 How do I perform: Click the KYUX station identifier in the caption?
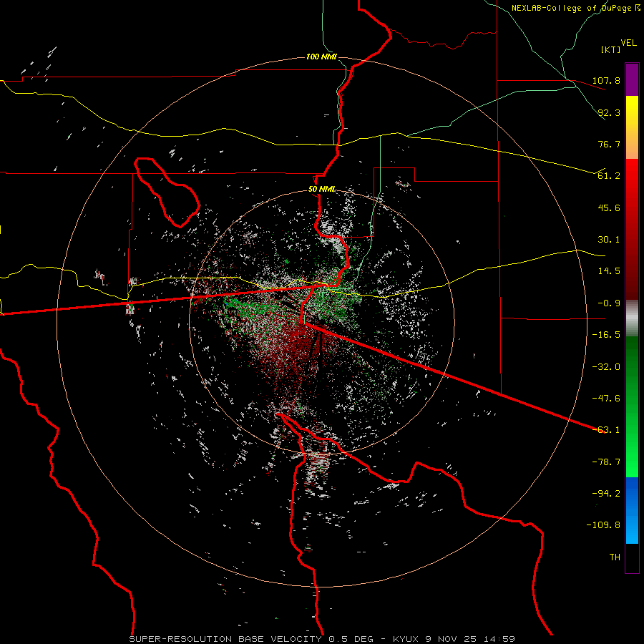tap(406, 639)
